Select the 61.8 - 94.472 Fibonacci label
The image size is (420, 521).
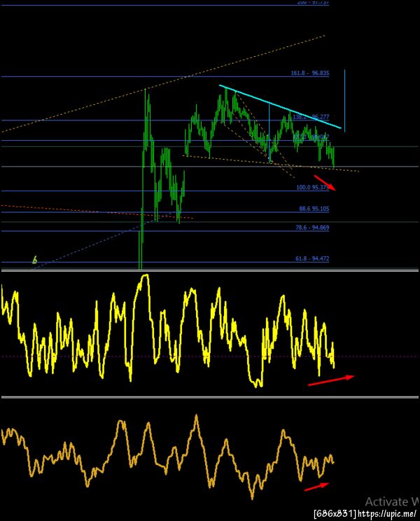pos(312,258)
